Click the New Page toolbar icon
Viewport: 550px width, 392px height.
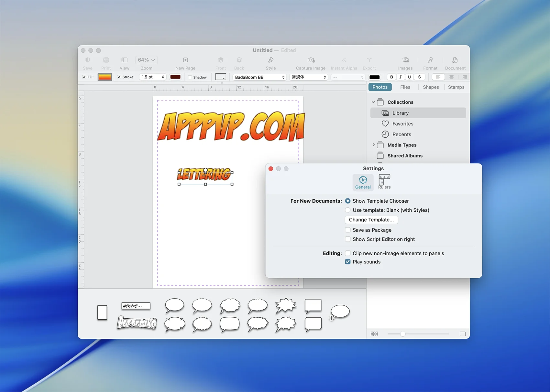point(185,60)
